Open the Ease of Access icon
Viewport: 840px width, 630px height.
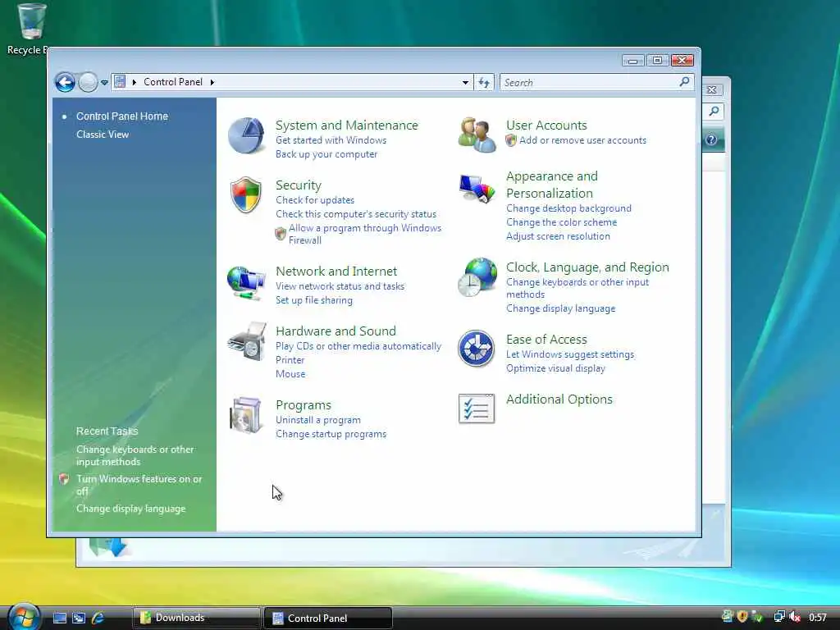[x=477, y=348]
